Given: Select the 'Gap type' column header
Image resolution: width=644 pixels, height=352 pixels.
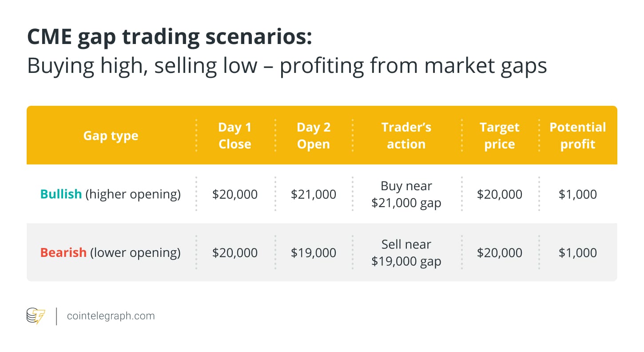Looking at the screenshot, I should pos(111,136).
